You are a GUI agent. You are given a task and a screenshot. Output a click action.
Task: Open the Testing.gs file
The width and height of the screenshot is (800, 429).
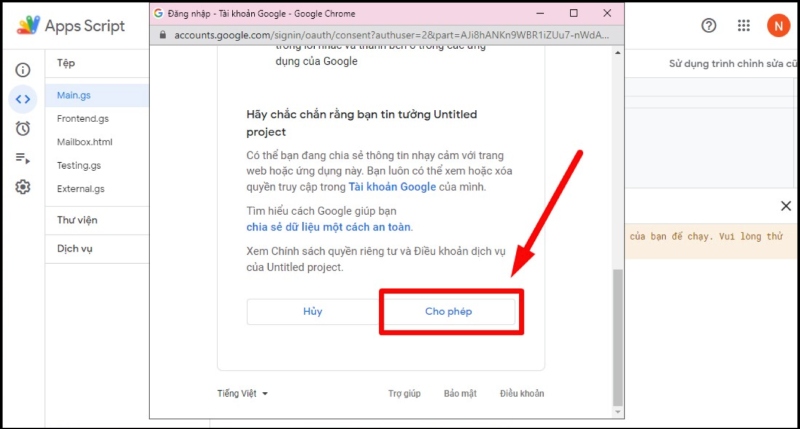(x=79, y=165)
